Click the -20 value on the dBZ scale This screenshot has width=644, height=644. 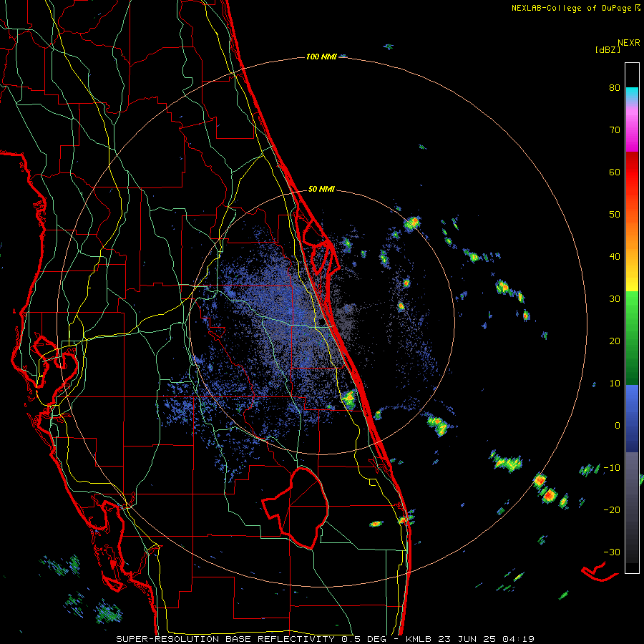point(612,510)
